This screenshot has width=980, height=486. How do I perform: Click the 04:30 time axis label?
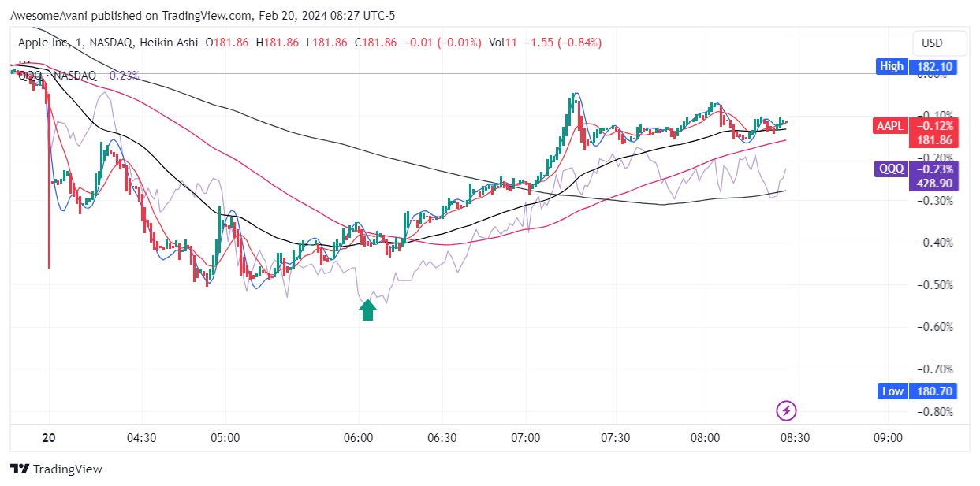click(141, 438)
